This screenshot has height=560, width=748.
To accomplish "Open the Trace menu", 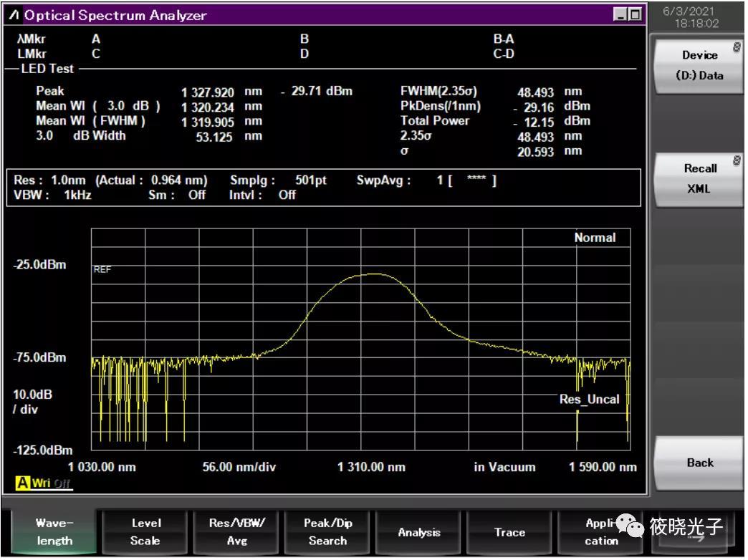I will 509,532.
